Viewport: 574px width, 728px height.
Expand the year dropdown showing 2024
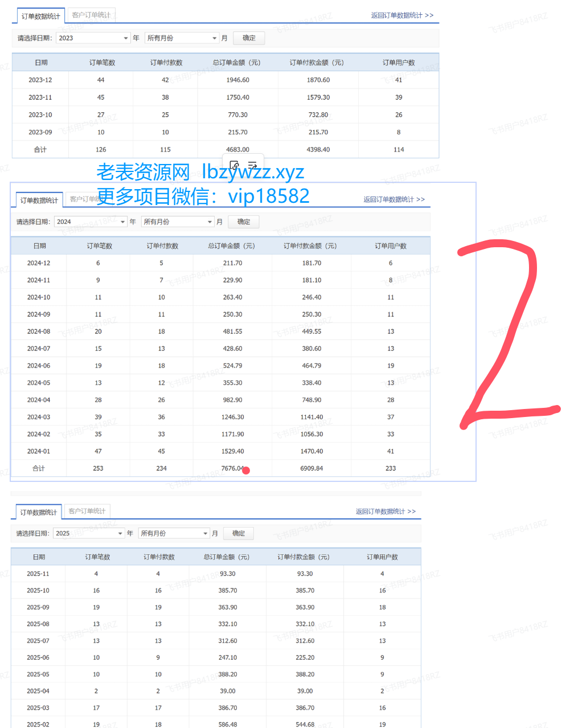click(x=91, y=222)
